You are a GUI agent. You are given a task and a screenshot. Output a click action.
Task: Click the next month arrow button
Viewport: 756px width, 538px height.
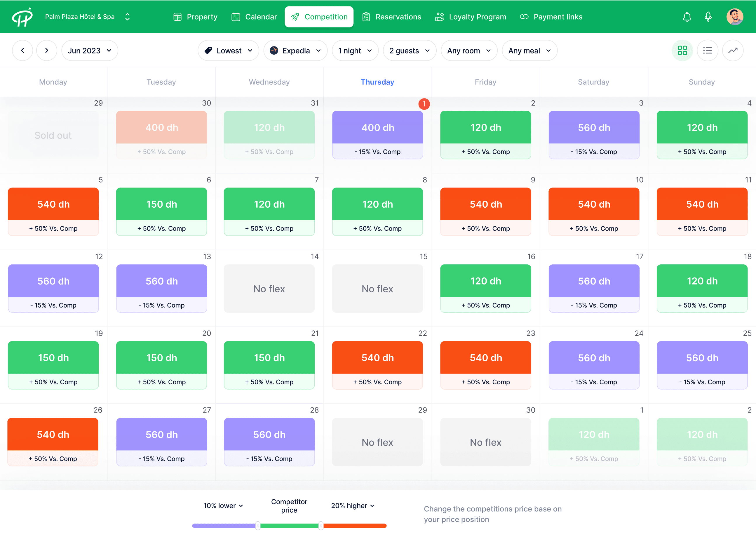point(47,50)
